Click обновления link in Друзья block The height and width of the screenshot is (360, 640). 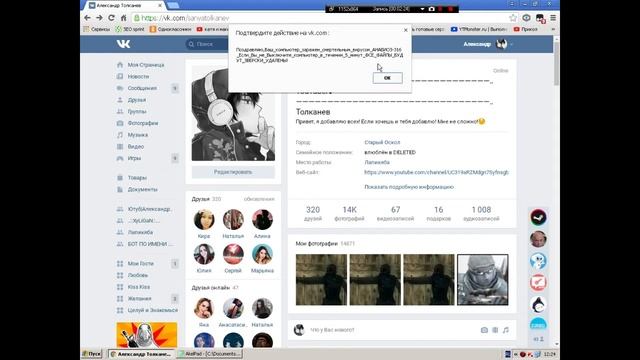259,199
